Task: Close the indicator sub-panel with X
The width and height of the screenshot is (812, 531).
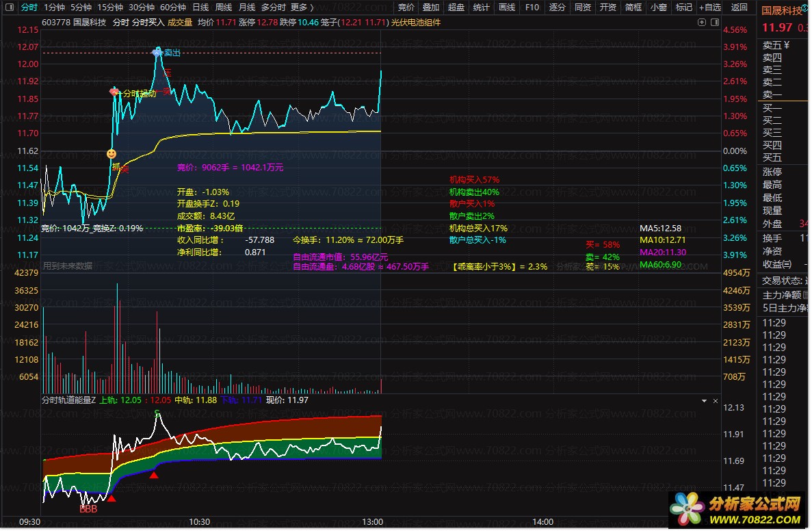Action: 716,400
